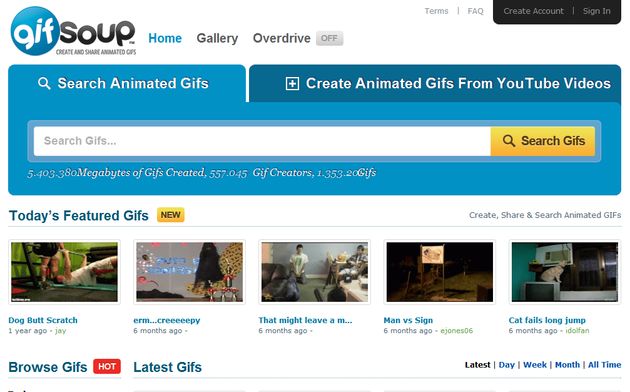The width and height of the screenshot is (630, 392).
Task: Open the Terms link
Action: pyautogui.click(x=436, y=11)
